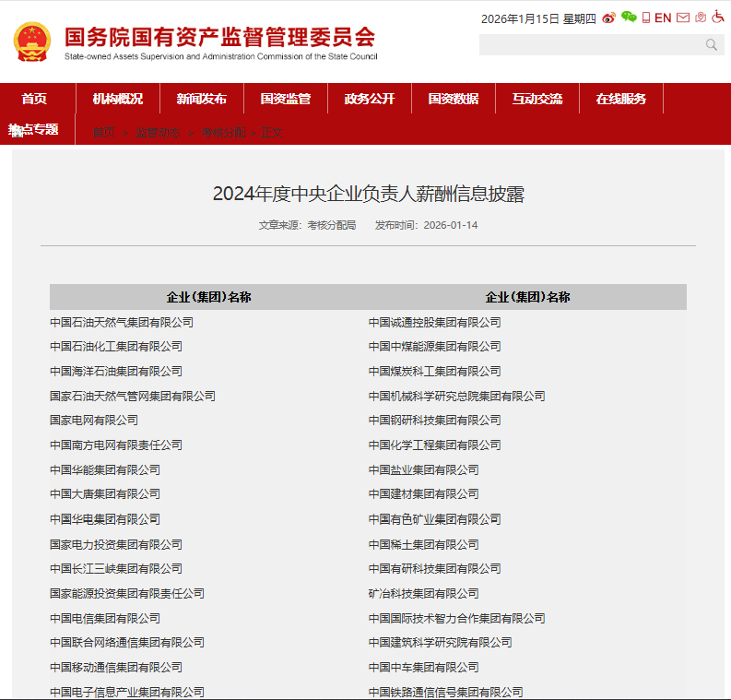731x700 pixels.
Task: Open the 首页 navigation menu
Action: (34, 99)
